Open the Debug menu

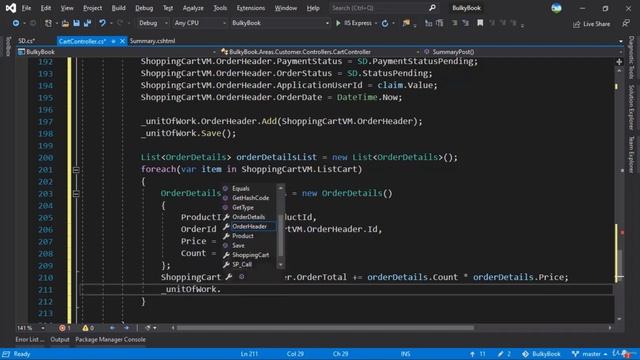pos(144,8)
